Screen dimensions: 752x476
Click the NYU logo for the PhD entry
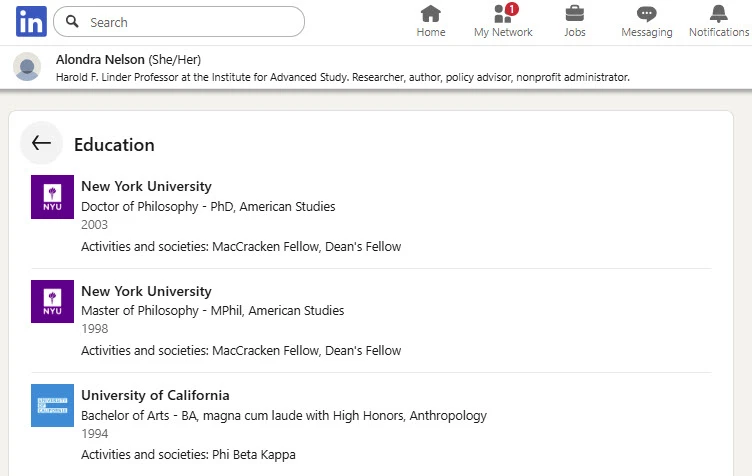[52, 197]
